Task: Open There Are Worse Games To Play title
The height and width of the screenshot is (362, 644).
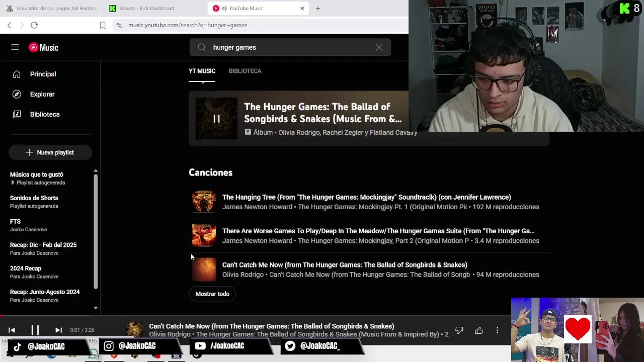Action: point(378,231)
